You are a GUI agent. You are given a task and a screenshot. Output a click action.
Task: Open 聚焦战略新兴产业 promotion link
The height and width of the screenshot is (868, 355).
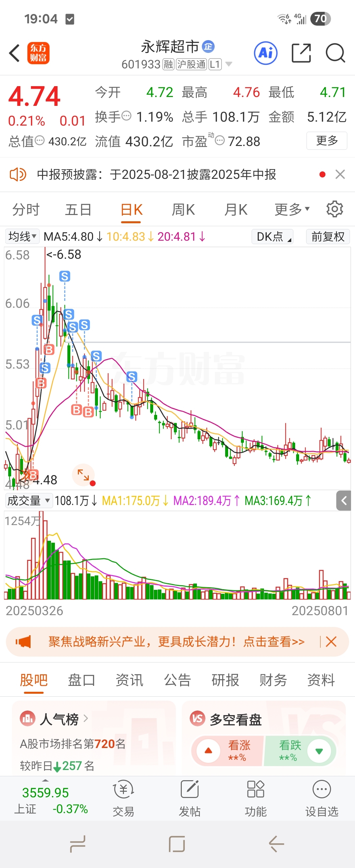[x=176, y=641]
